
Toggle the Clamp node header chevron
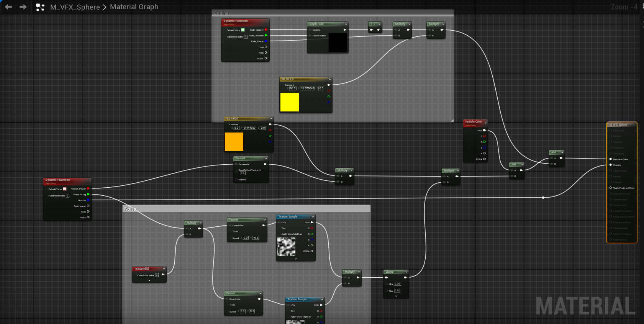pyautogui.click(x=406, y=272)
